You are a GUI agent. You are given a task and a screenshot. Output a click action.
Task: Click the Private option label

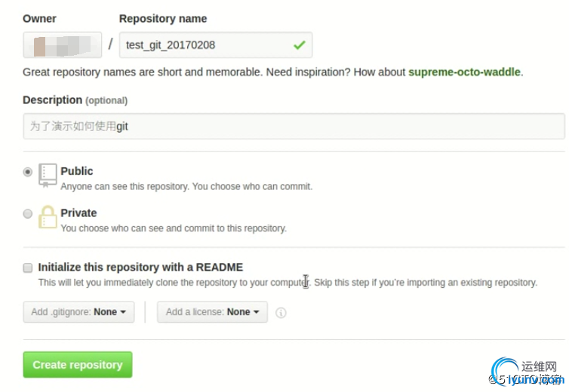pos(78,213)
